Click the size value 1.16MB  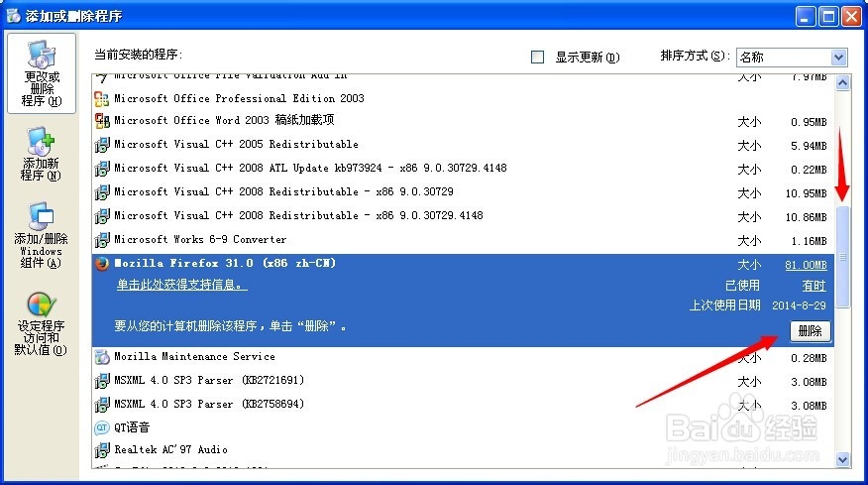pos(809,241)
